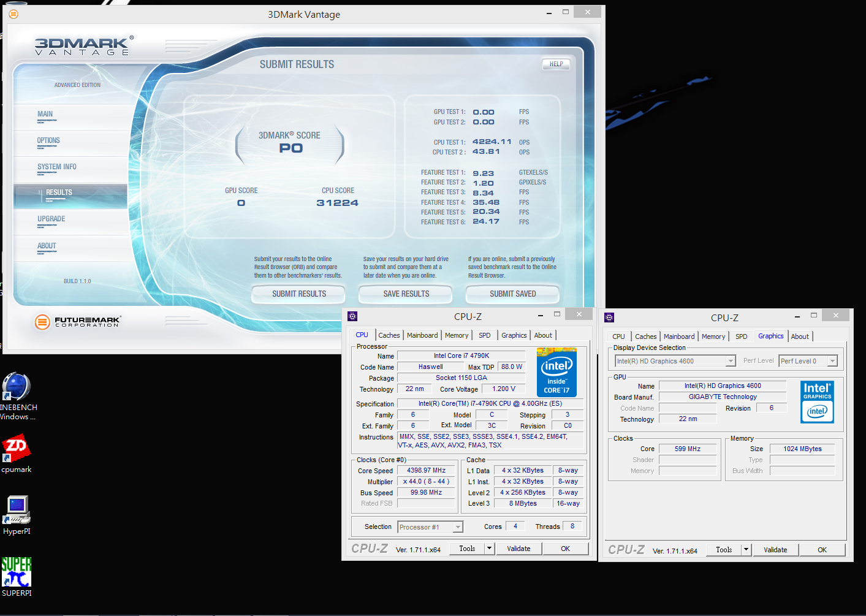Click the Core Speed 4398.97 MHz value
This screenshot has width=866, height=616.
tap(426, 471)
